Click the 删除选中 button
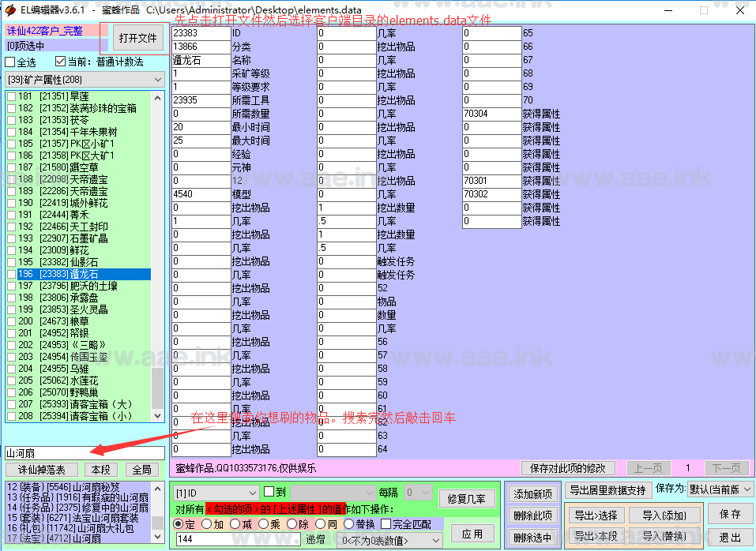The width and height of the screenshot is (756, 551). (x=532, y=538)
